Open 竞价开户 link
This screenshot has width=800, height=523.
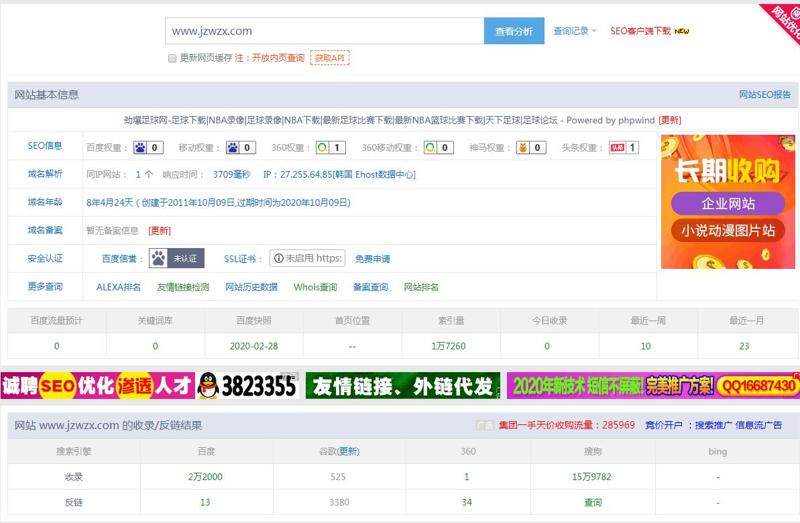tap(663, 425)
